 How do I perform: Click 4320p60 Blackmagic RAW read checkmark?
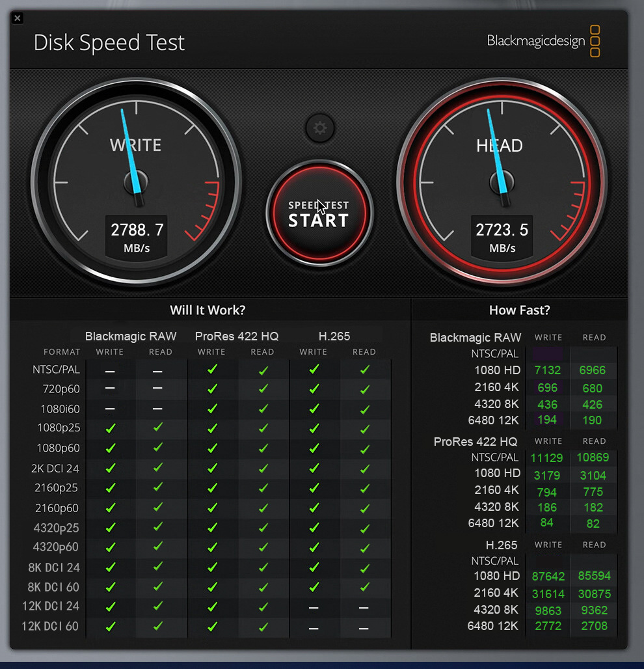(x=158, y=546)
